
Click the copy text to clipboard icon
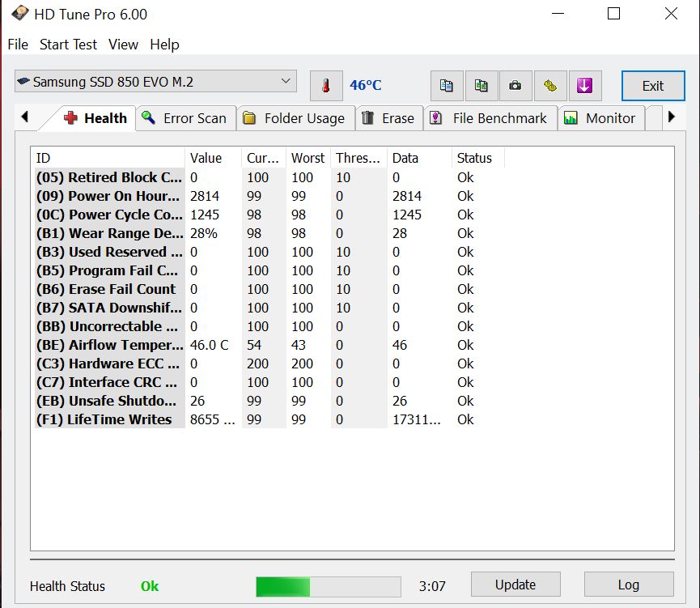coord(447,85)
